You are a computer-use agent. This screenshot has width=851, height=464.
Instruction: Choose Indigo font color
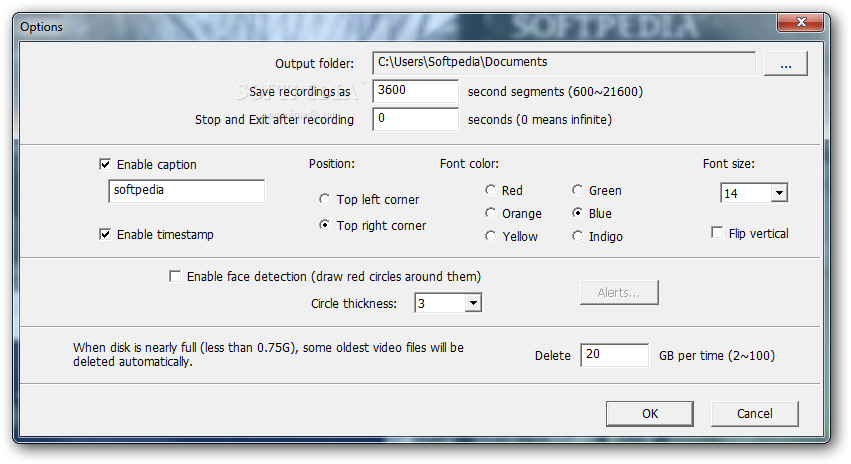[x=577, y=236]
